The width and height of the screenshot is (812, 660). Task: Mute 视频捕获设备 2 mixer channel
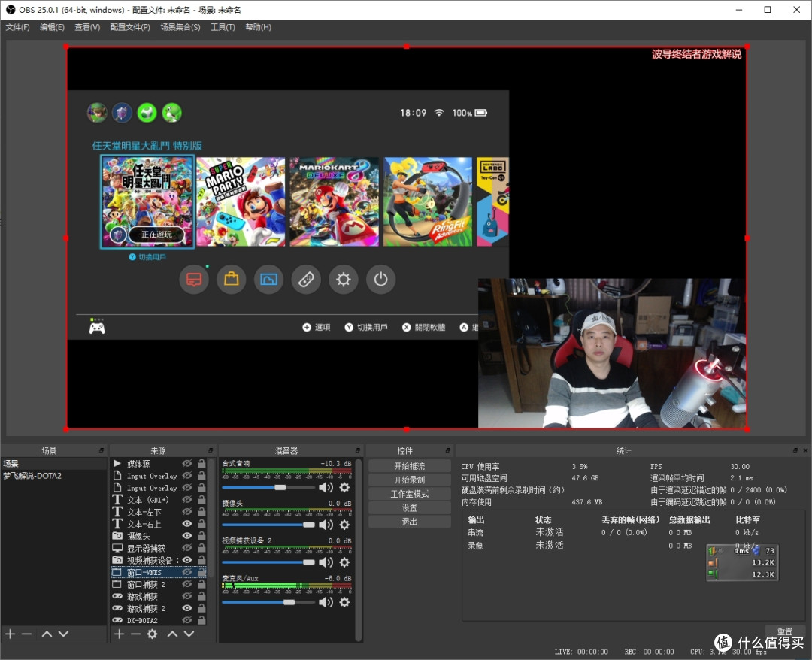click(x=326, y=562)
